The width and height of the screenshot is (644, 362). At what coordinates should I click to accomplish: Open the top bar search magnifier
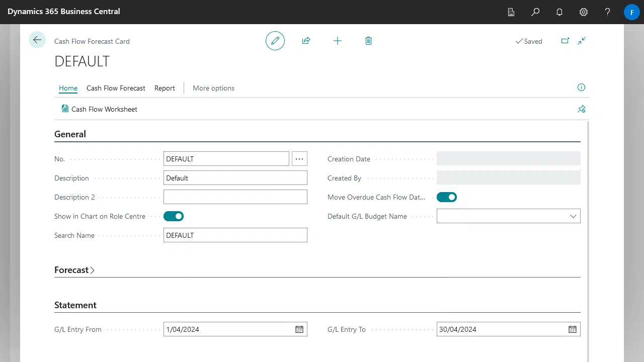point(535,12)
